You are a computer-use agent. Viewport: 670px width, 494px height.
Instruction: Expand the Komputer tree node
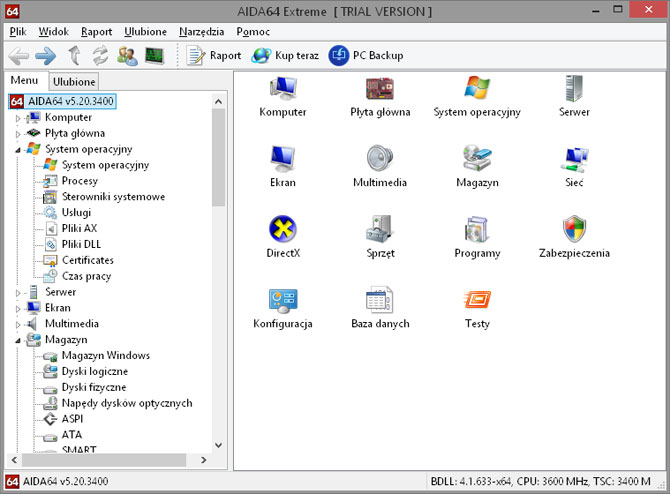click(18, 117)
